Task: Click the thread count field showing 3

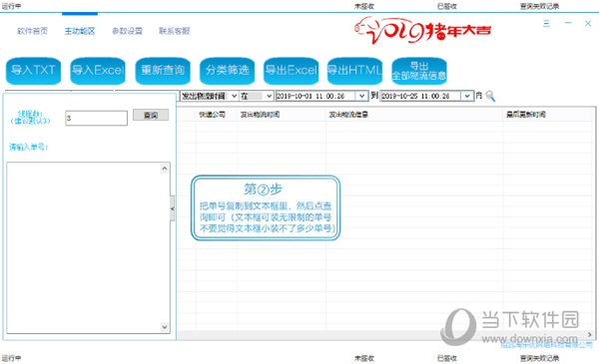Action: 96,118
